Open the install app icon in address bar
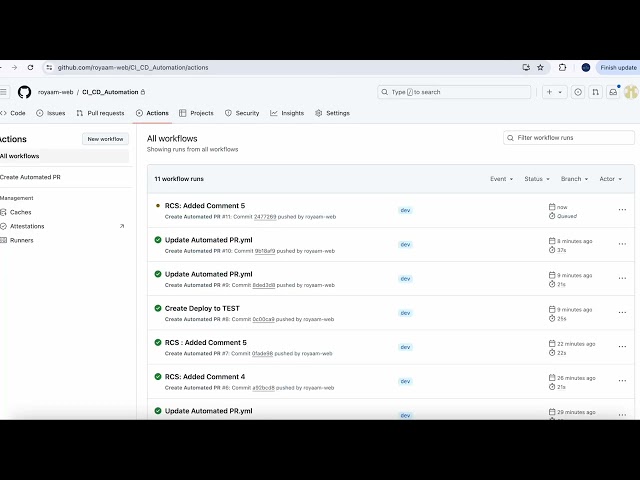Image resolution: width=640 pixels, height=480 pixels. click(526, 67)
